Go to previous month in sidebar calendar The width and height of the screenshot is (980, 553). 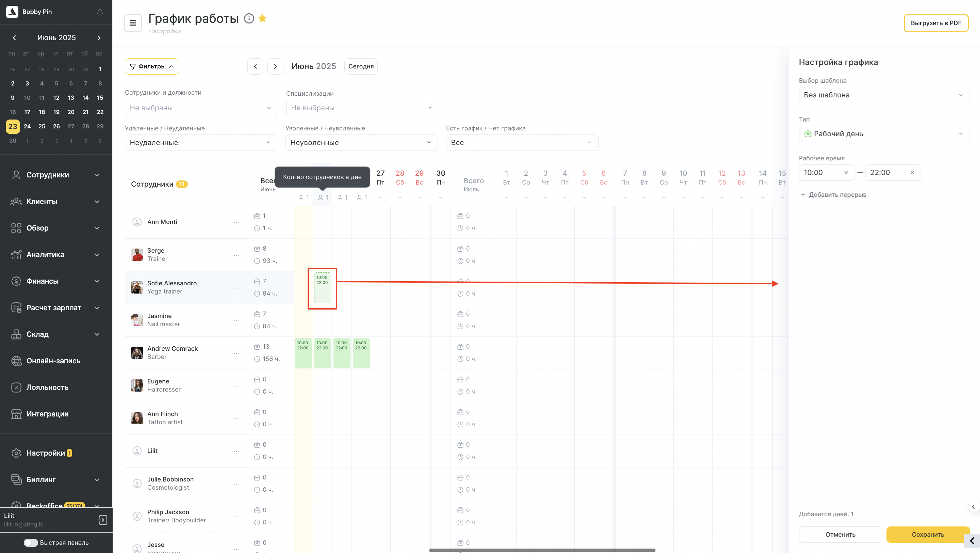[x=14, y=38]
